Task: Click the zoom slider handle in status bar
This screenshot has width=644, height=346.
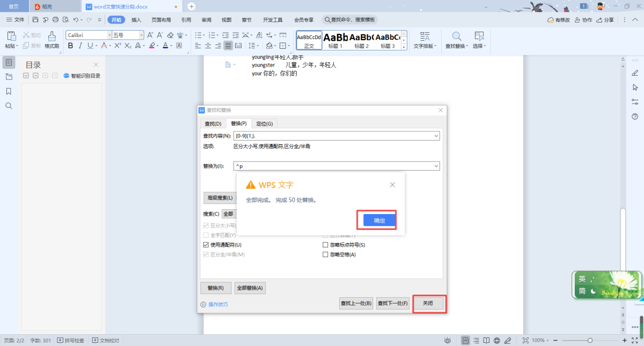Action: coord(590,340)
